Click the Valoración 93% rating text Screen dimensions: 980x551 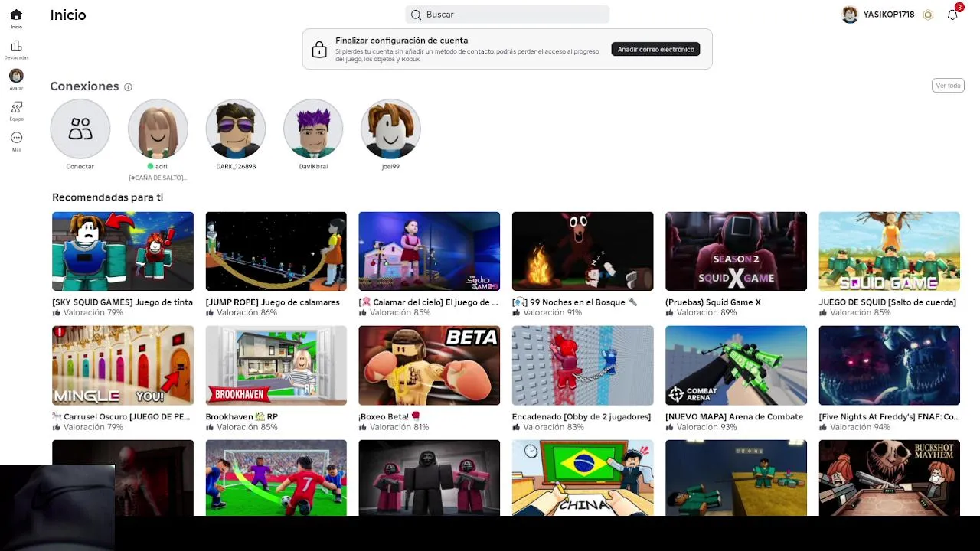tap(707, 427)
